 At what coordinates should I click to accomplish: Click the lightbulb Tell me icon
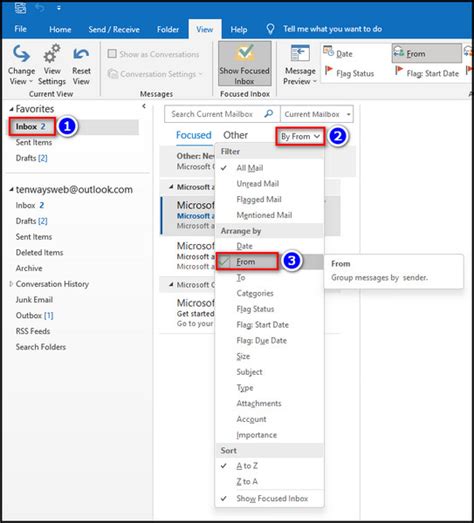point(271,29)
